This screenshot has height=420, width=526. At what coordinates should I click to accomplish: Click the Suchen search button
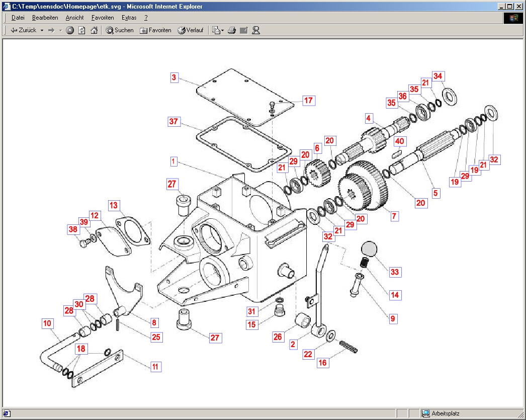click(120, 30)
